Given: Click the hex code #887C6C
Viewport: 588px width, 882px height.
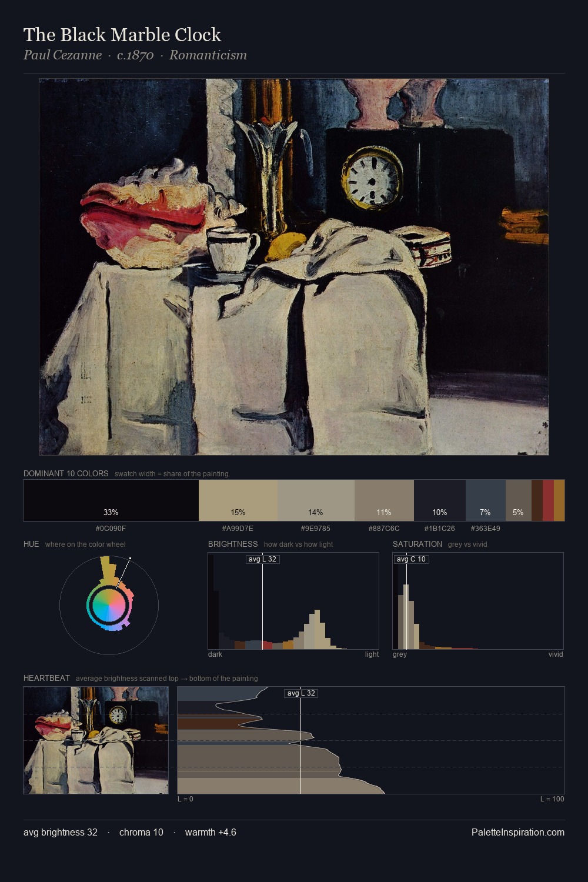Looking at the screenshot, I should click(x=384, y=529).
